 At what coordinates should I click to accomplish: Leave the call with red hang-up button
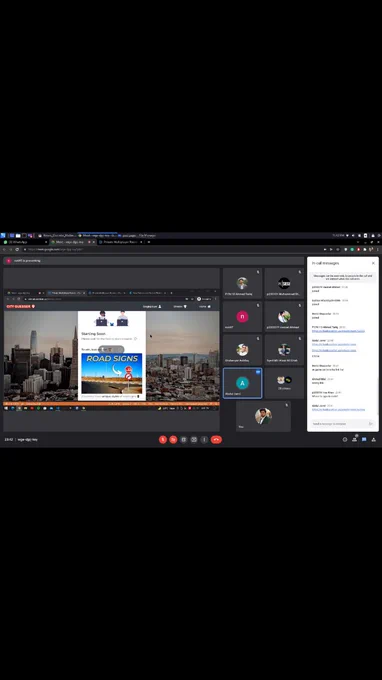(216, 439)
